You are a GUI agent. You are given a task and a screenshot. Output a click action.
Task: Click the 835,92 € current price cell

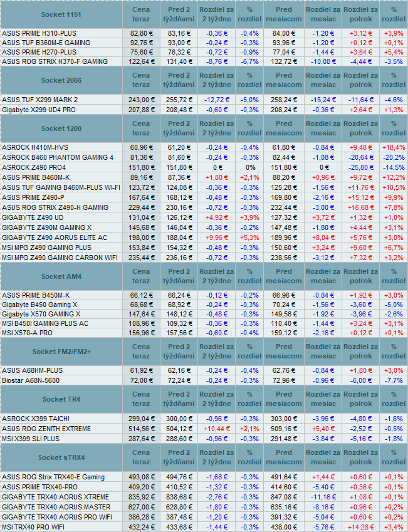(142, 497)
